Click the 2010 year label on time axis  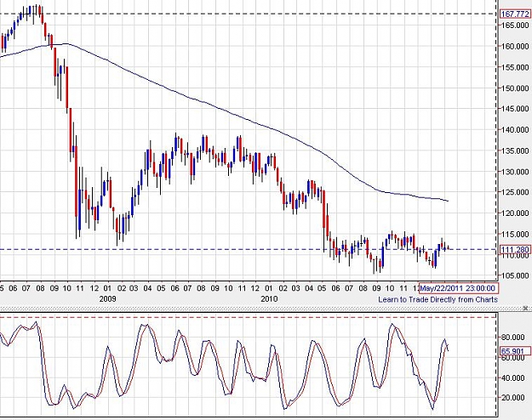click(269, 299)
